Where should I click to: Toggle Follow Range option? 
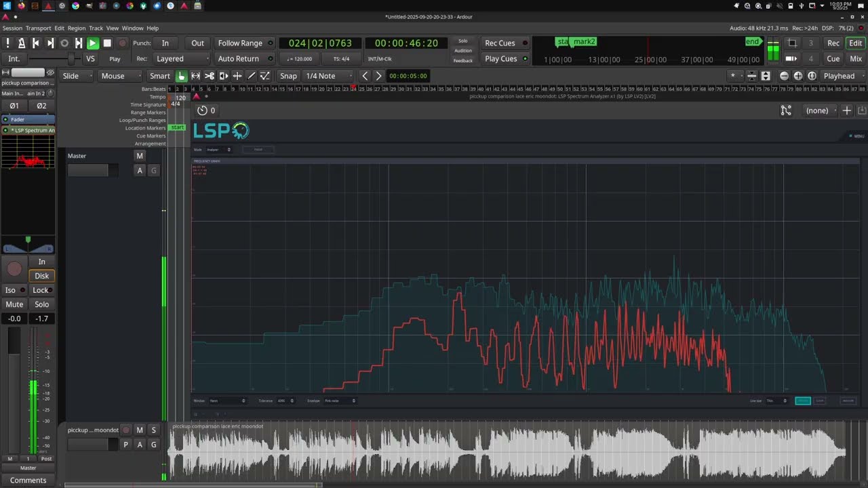[x=245, y=43]
